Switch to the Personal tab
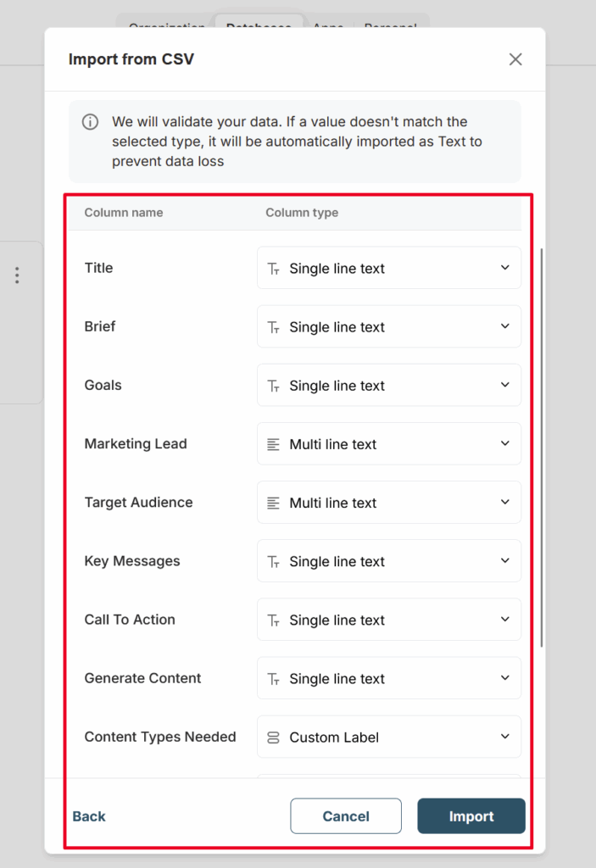Viewport: 596px width, 868px height. coord(390,25)
